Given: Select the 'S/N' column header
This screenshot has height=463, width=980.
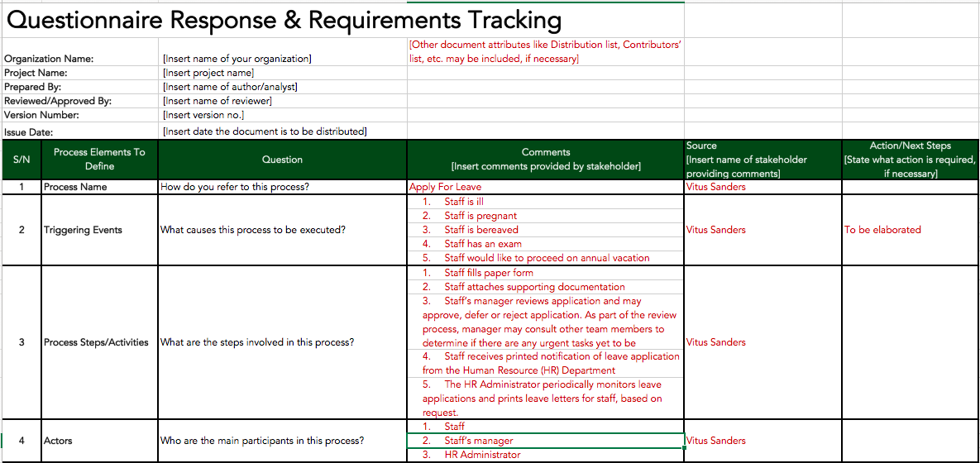Looking at the screenshot, I should 22,160.
